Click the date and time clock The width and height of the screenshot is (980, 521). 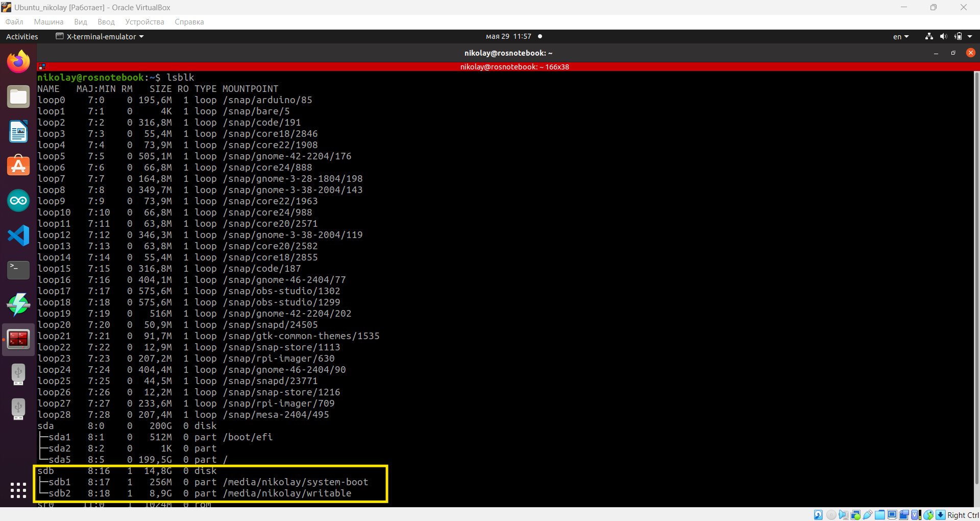tap(508, 36)
